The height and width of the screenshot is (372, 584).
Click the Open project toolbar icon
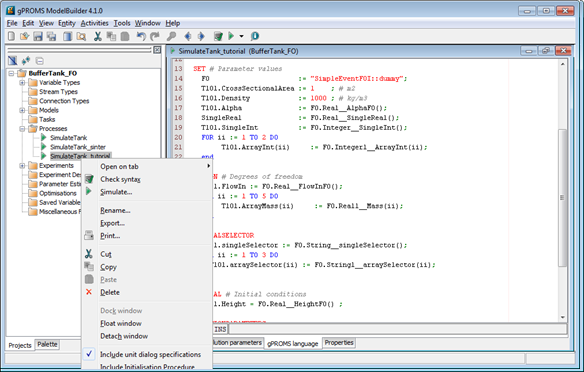click(x=25, y=36)
